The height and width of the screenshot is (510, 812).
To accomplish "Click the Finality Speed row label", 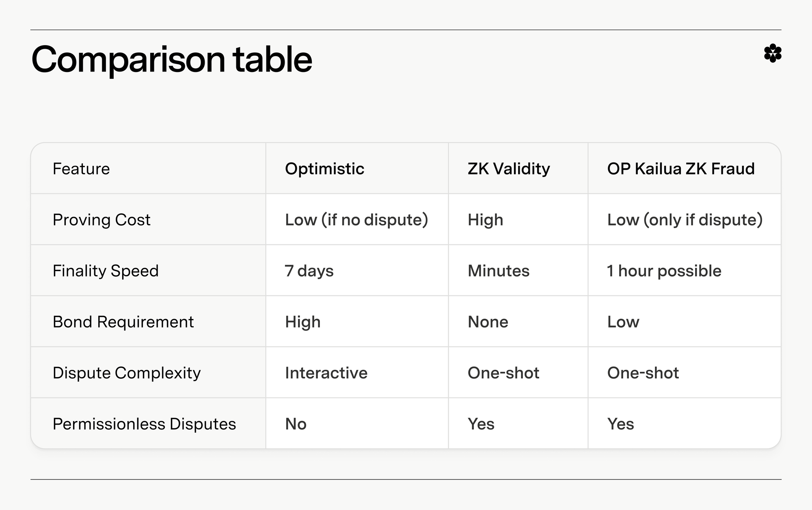I will coord(106,271).
